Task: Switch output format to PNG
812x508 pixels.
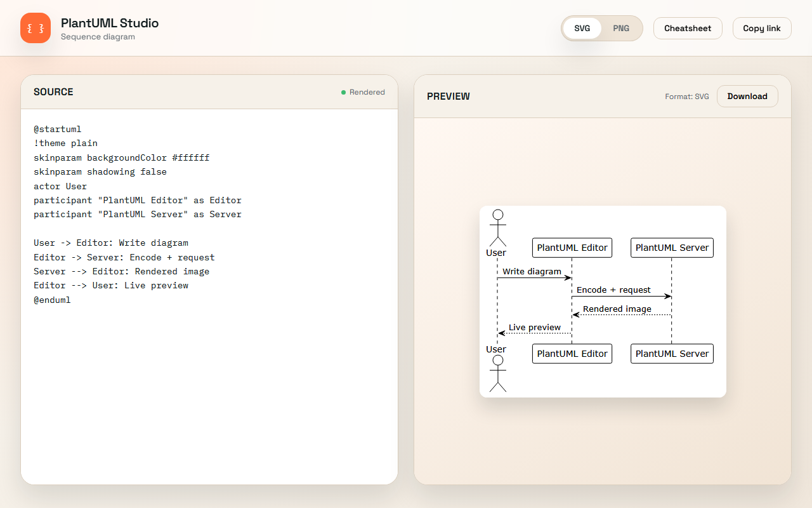Action: click(x=621, y=28)
